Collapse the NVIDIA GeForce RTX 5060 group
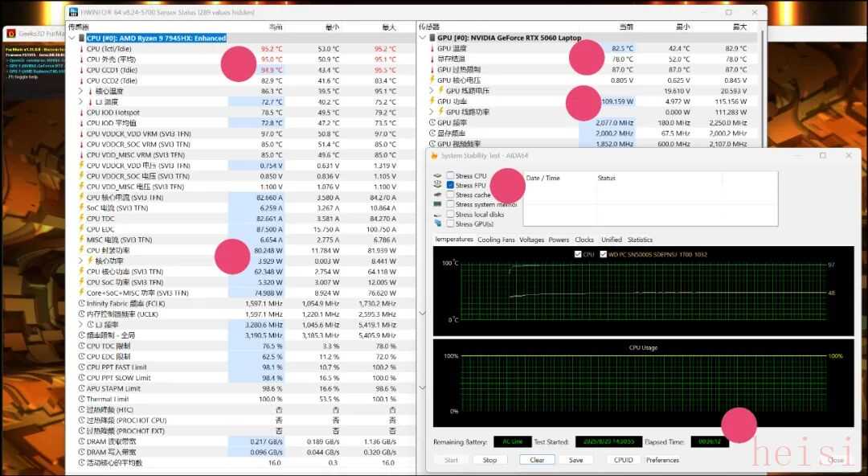The width and height of the screenshot is (868, 476). [422, 38]
